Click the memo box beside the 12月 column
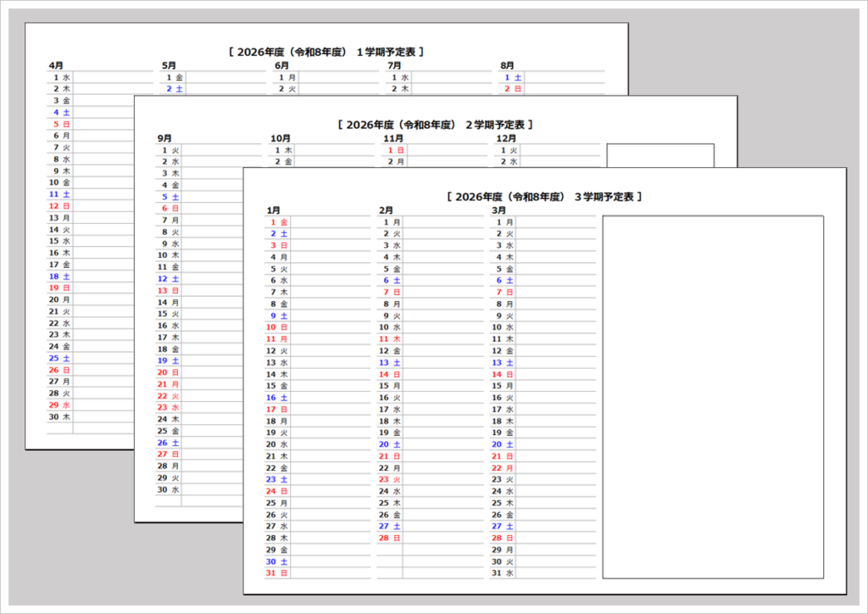The image size is (868, 614). point(660,157)
